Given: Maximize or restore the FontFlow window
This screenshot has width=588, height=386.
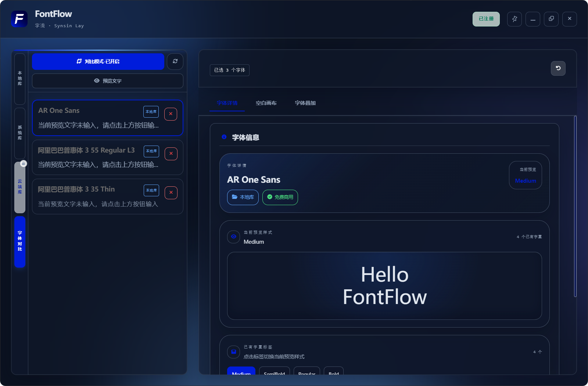Looking at the screenshot, I should pyautogui.click(x=551, y=19).
